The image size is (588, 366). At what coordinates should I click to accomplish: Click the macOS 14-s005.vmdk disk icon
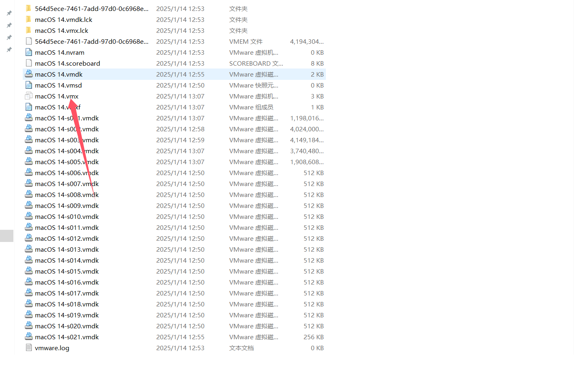click(28, 161)
